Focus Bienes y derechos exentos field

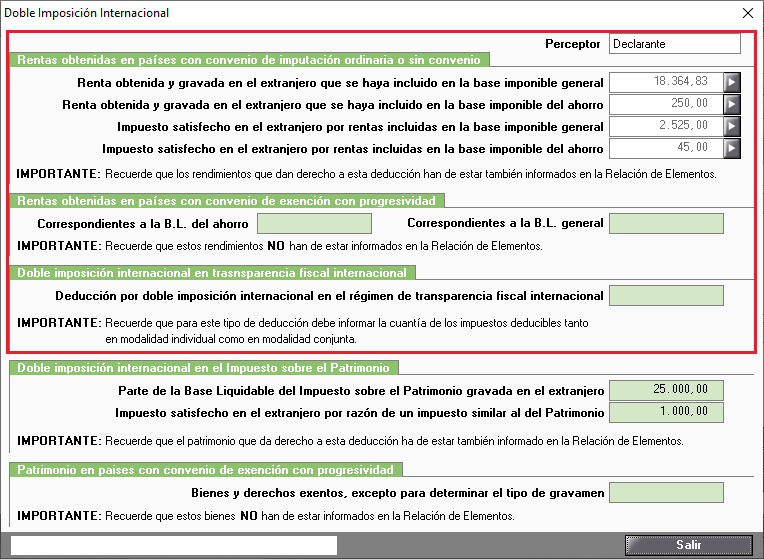point(667,492)
